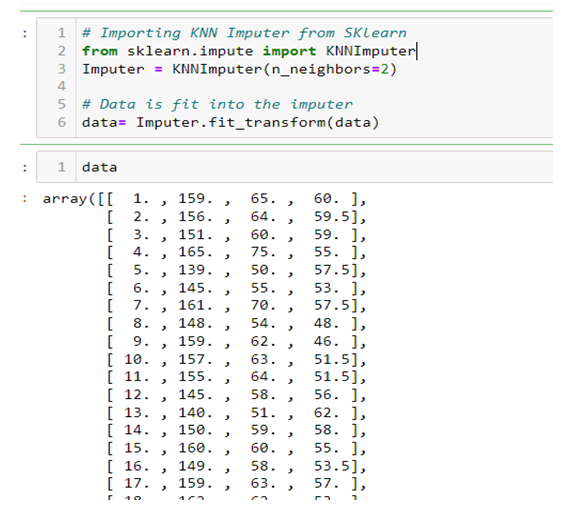Click the comment 'Data is fit into the imputer'

pyautogui.click(x=217, y=104)
